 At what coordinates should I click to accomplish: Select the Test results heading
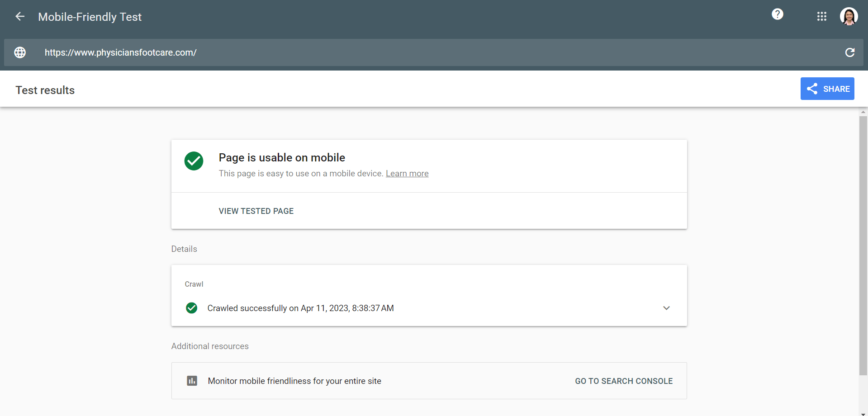coord(45,90)
